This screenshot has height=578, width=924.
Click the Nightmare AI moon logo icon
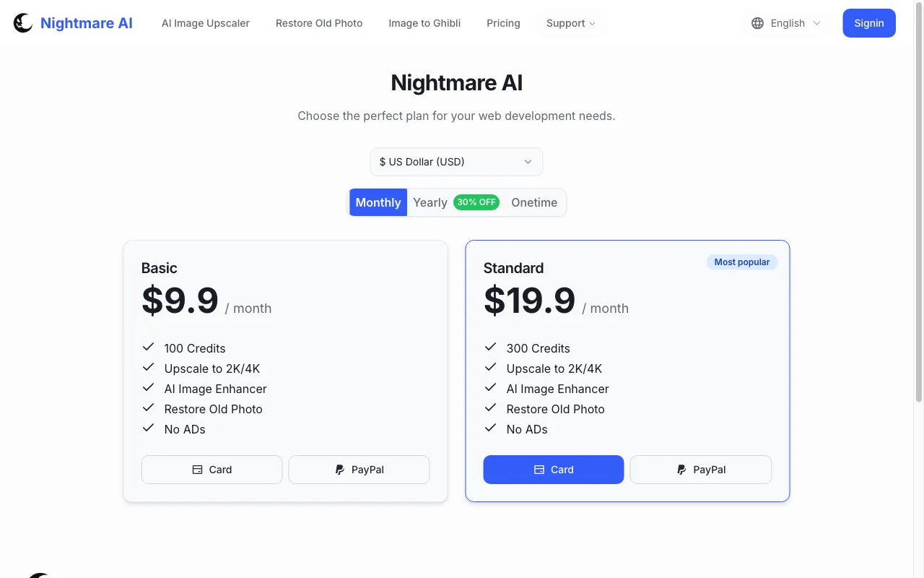click(x=23, y=23)
